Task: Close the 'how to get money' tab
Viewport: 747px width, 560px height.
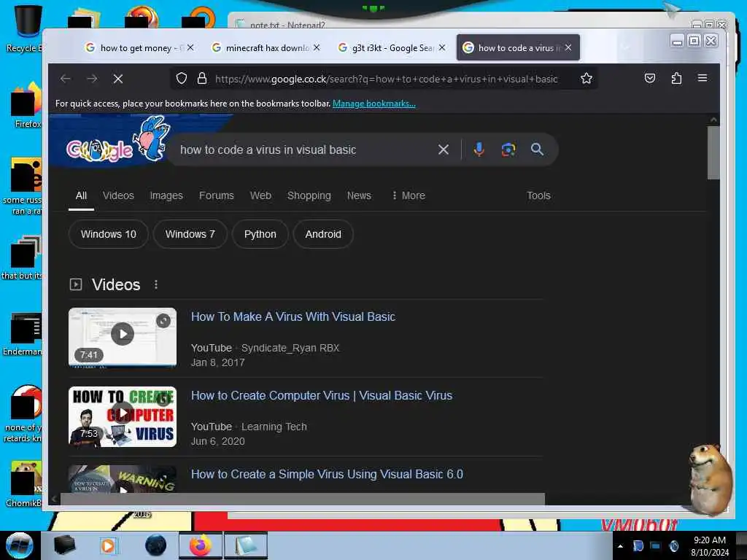Action: [190, 47]
